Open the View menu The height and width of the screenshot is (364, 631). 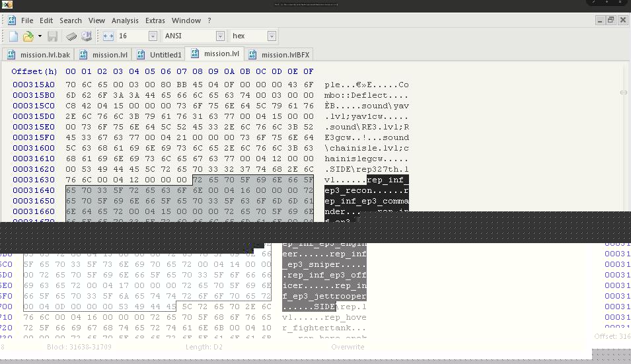tap(96, 20)
